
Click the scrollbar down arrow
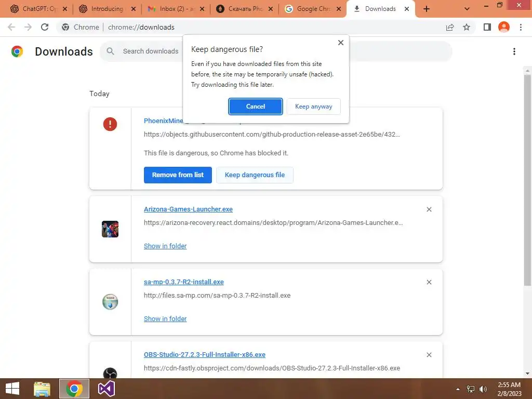[527, 374]
